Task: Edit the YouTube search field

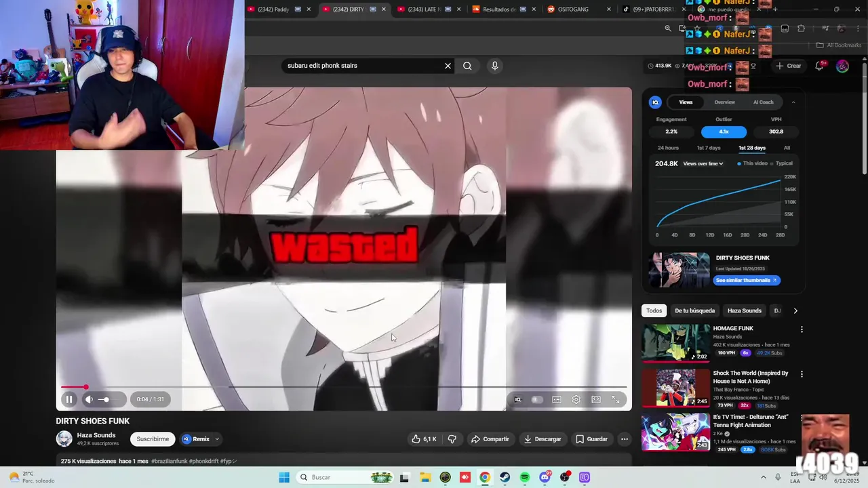Action: (363, 66)
